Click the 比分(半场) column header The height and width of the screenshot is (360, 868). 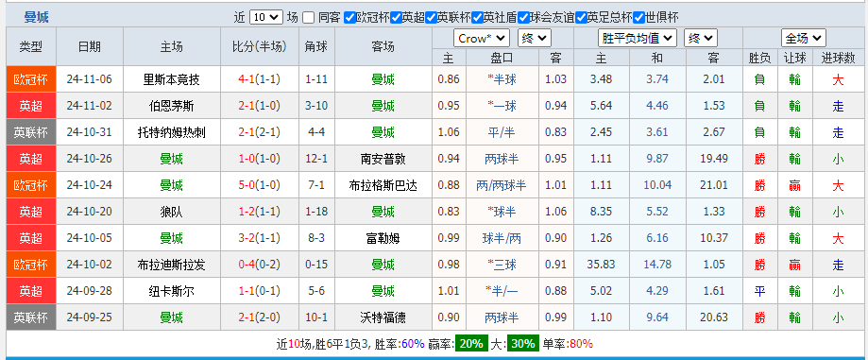pos(260,47)
